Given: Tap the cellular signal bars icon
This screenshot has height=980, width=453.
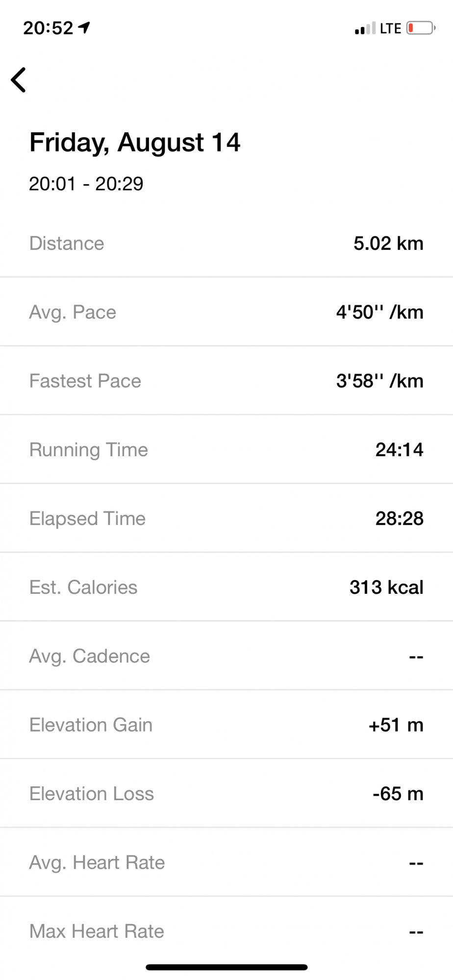Looking at the screenshot, I should pos(365,28).
